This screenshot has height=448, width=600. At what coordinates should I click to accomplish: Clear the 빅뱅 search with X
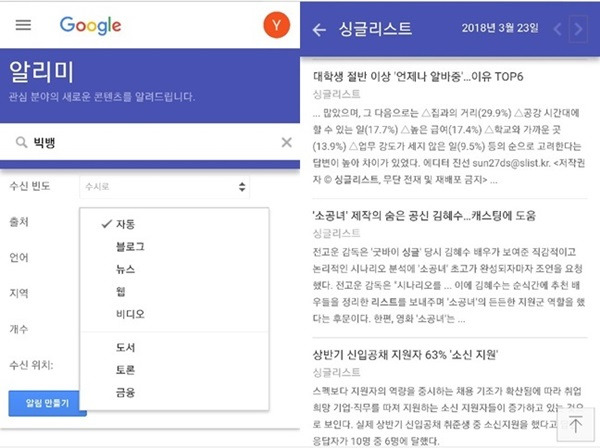point(287,142)
